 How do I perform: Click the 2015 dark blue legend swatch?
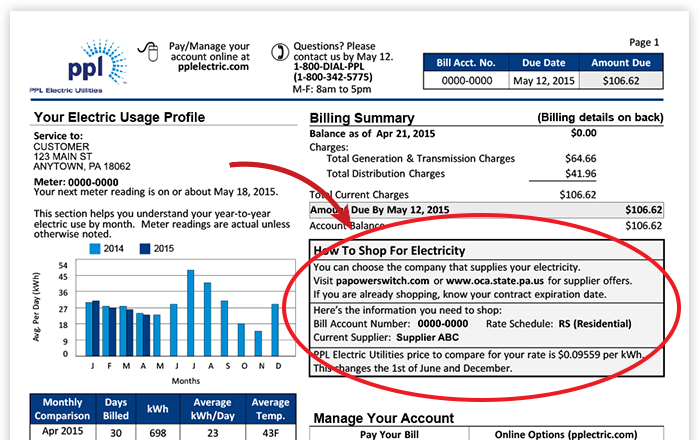point(145,249)
